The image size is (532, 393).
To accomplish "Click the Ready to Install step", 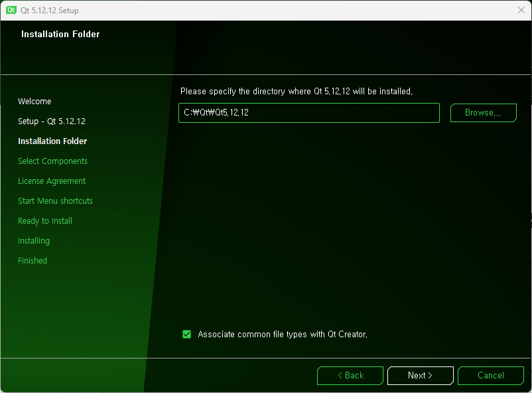I will [x=45, y=221].
